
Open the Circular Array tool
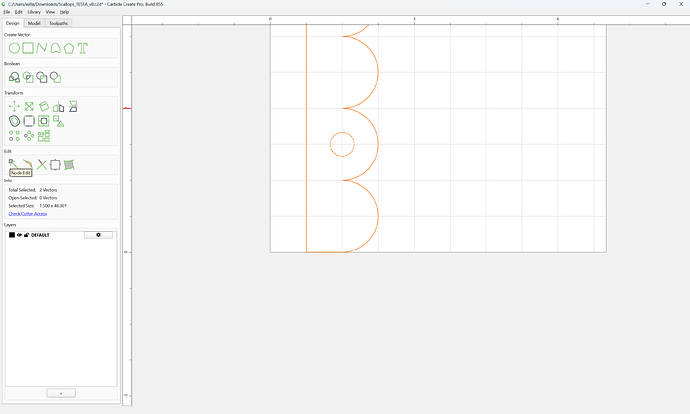point(29,136)
